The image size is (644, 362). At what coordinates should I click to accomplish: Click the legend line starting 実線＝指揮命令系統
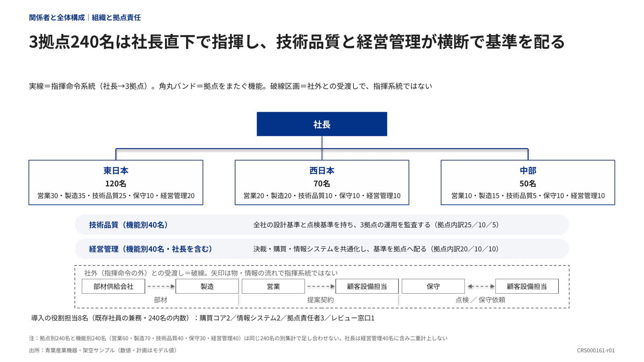point(230,86)
